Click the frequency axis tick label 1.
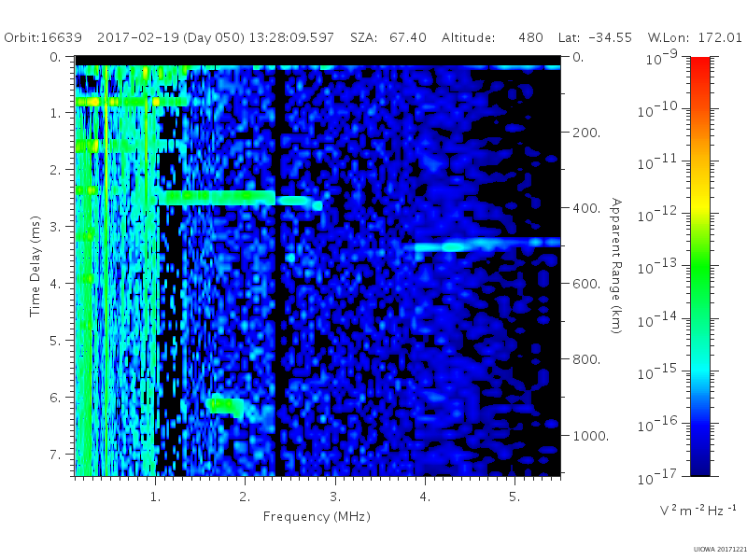The width and height of the screenshot is (747, 560). click(155, 497)
